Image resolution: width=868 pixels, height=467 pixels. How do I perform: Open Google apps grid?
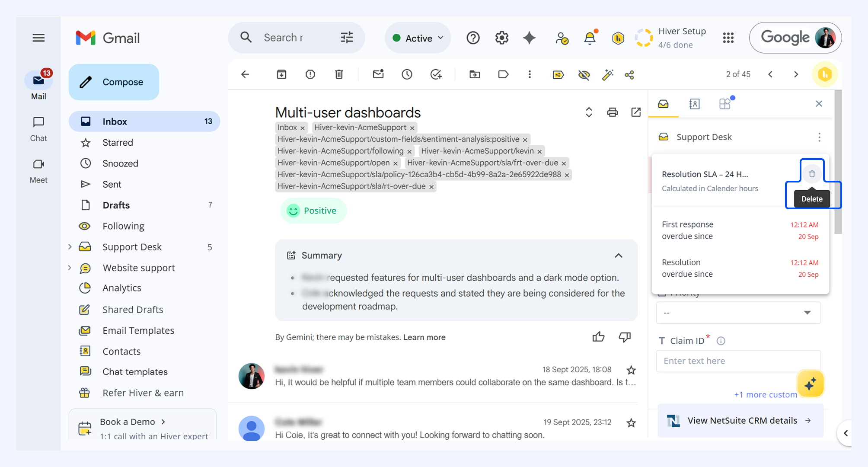coord(728,38)
